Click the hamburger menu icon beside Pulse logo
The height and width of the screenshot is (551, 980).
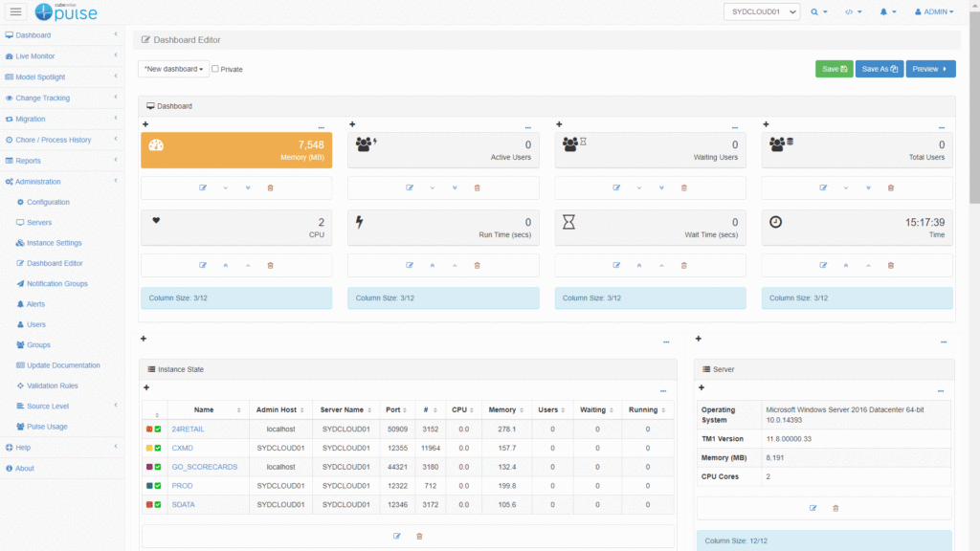tap(15, 11)
